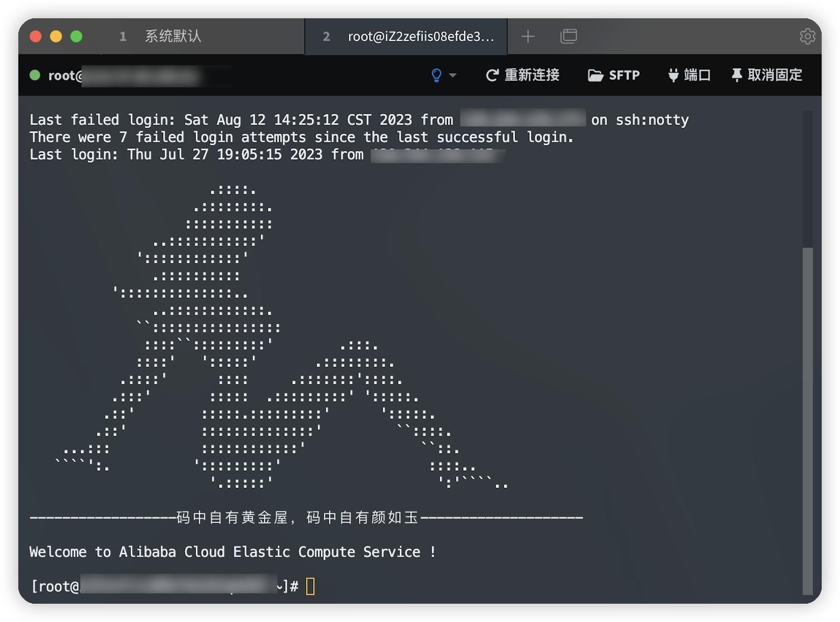This screenshot has height=622, width=840.
Task: Click the root@ session name label
Action: pos(65,76)
